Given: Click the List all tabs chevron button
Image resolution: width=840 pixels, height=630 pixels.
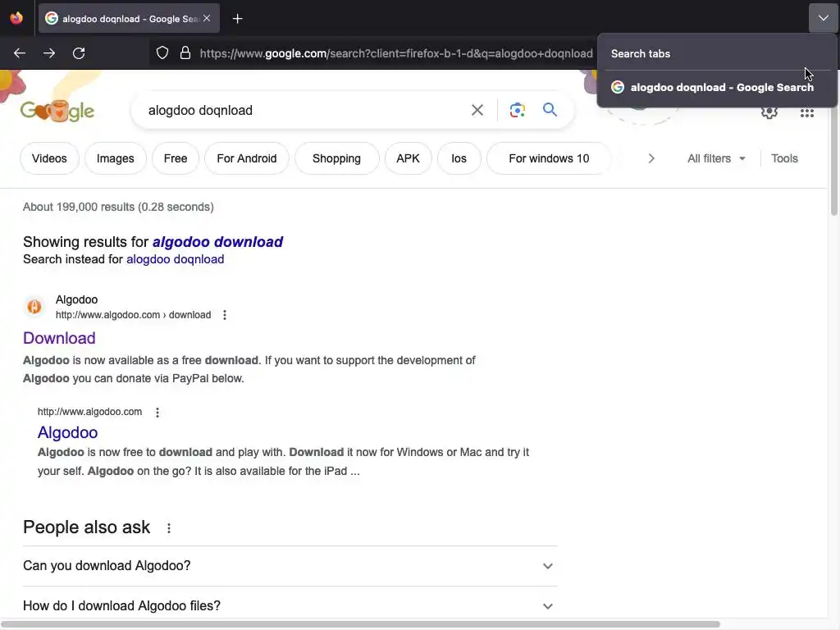Looking at the screenshot, I should click(x=823, y=18).
